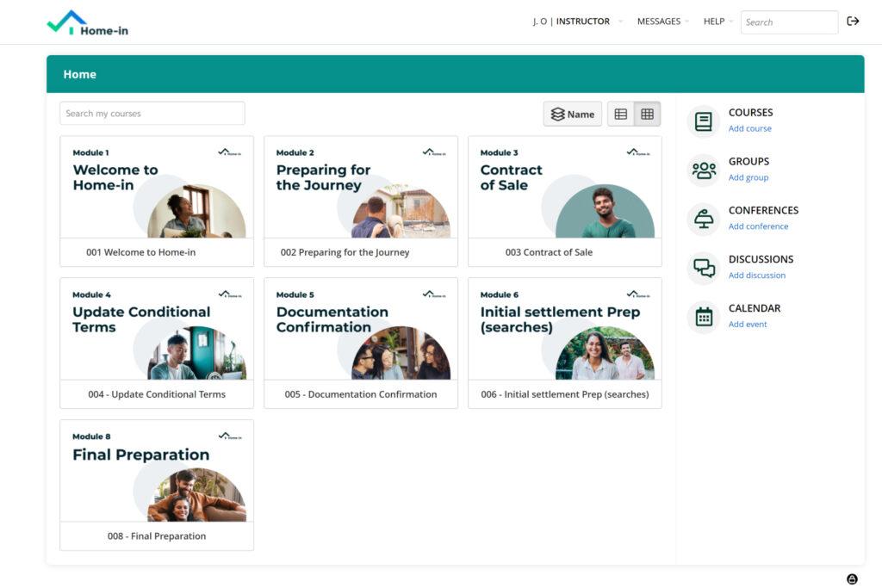Click the Home header tab

79,74
